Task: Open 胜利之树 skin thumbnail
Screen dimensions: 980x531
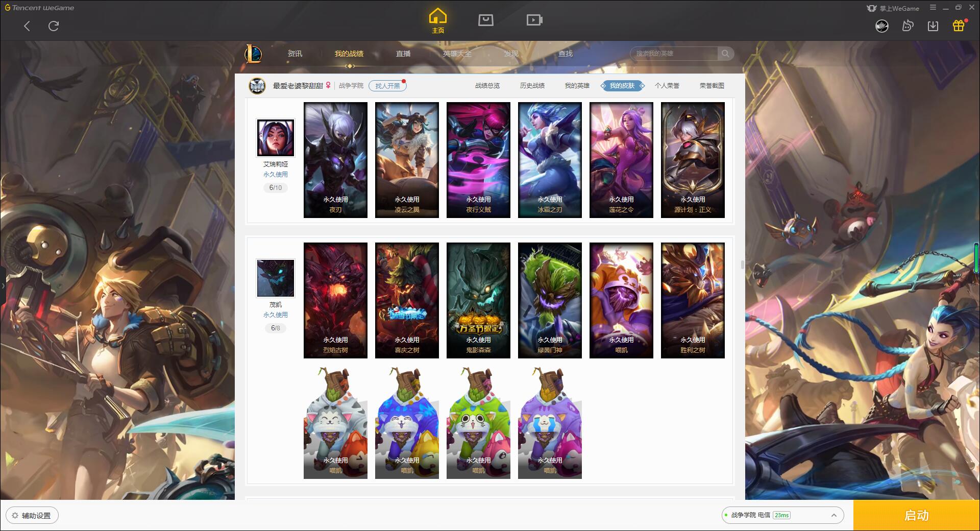Action: pyautogui.click(x=693, y=300)
